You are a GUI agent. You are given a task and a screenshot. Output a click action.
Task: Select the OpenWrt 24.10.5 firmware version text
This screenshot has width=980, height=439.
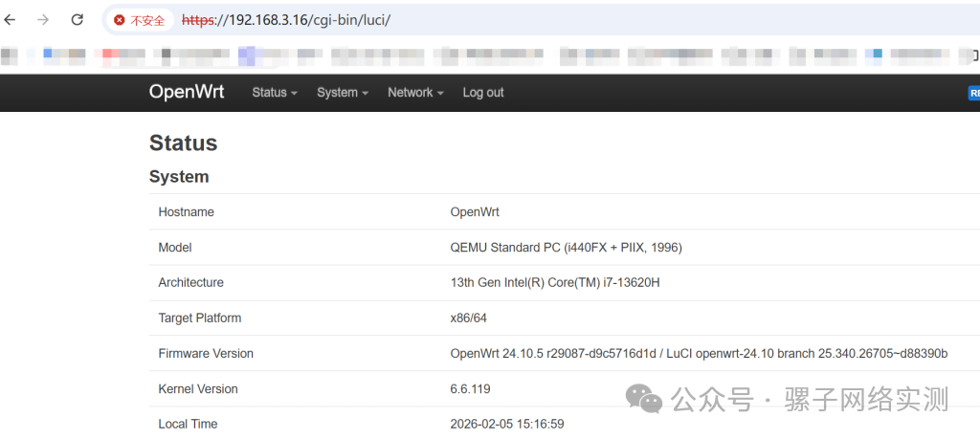(699, 354)
